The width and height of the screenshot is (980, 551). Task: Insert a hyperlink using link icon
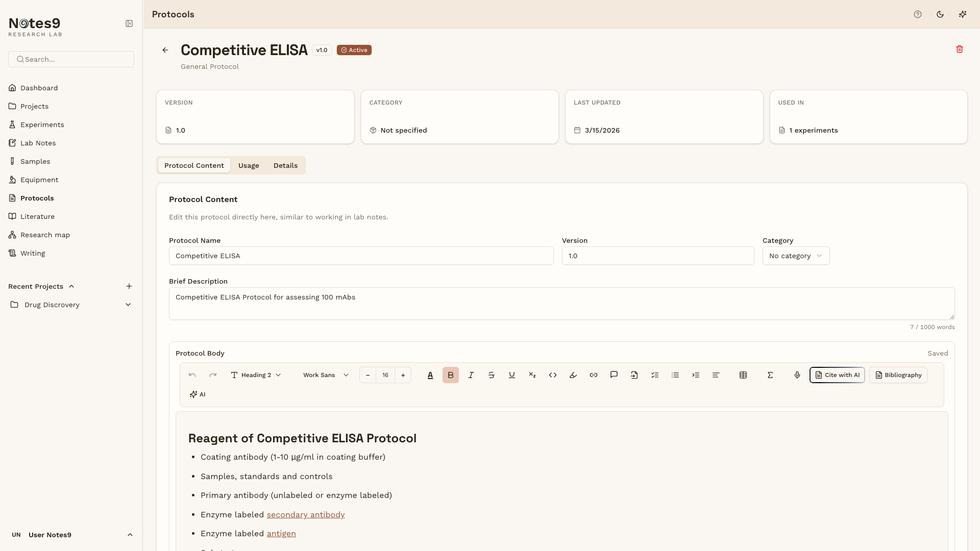(x=594, y=375)
